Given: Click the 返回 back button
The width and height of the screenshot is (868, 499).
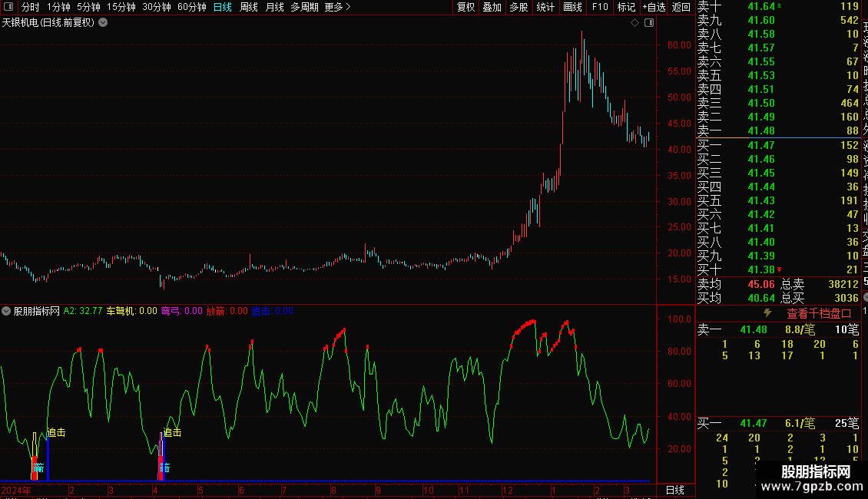Looking at the screenshot, I should (681, 7).
